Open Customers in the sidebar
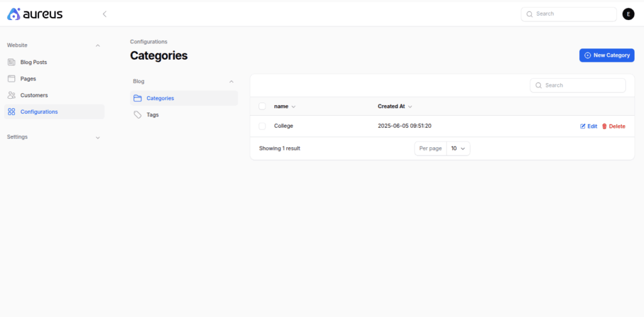Viewport: 644px width, 317px height. click(54, 95)
